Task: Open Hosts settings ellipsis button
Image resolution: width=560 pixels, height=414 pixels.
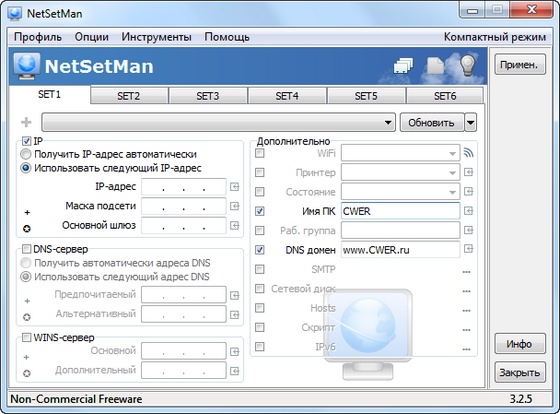Action: pyautogui.click(x=466, y=310)
